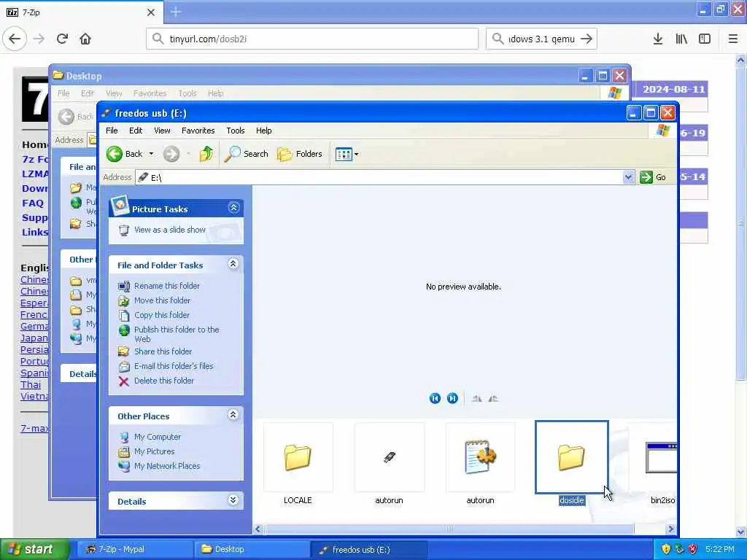Viewport: 747px width, 560px height.
Task: Click the Next Image filmstrip button
Action: point(452,398)
